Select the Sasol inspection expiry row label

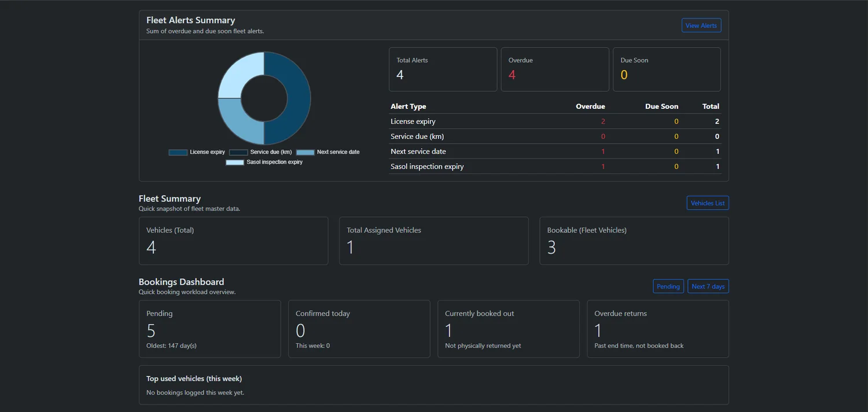(x=427, y=167)
